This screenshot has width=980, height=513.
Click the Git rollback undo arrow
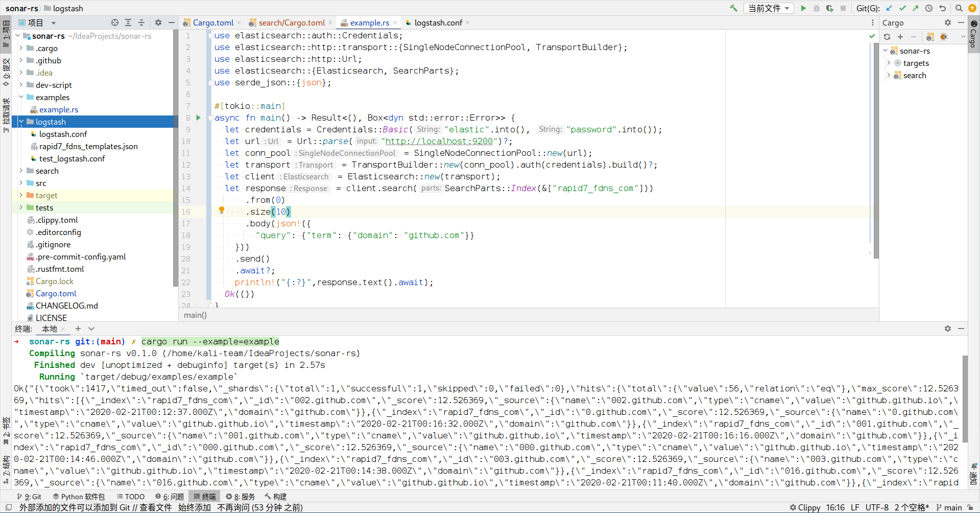pyautogui.click(x=942, y=8)
